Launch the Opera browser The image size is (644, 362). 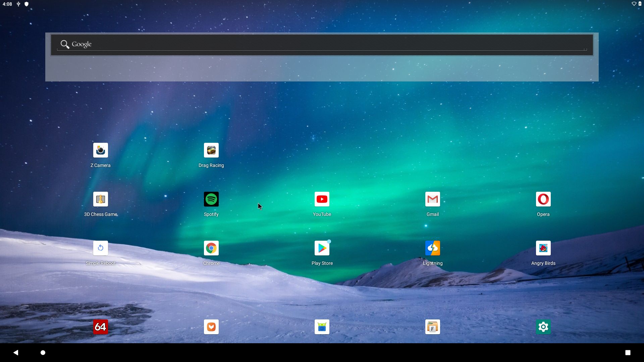(x=543, y=199)
